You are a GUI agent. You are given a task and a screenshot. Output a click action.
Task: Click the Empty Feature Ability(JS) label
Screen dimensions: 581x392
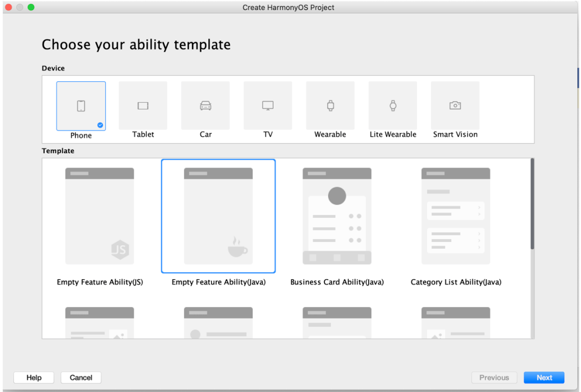click(x=100, y=282)
